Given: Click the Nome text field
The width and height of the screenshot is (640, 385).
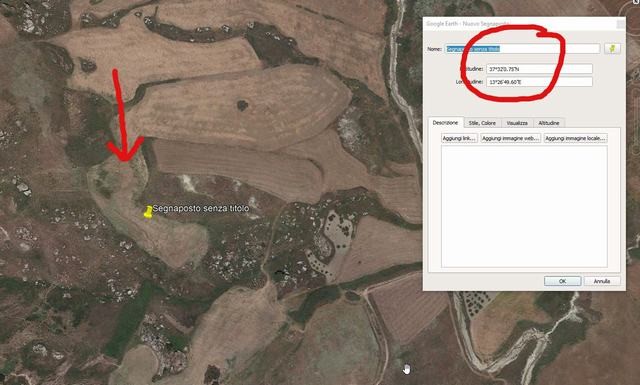Looking at the screenshot, I should point(522,49).
